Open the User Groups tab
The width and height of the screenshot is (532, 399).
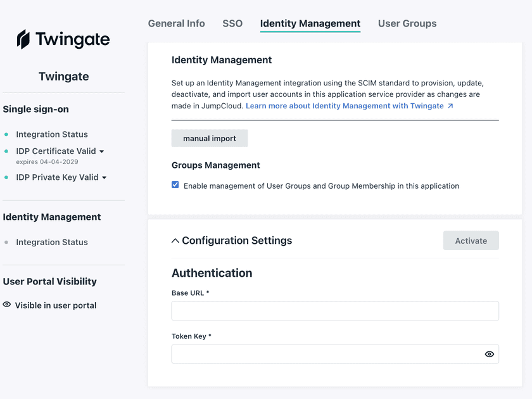[x=407, y=23]
